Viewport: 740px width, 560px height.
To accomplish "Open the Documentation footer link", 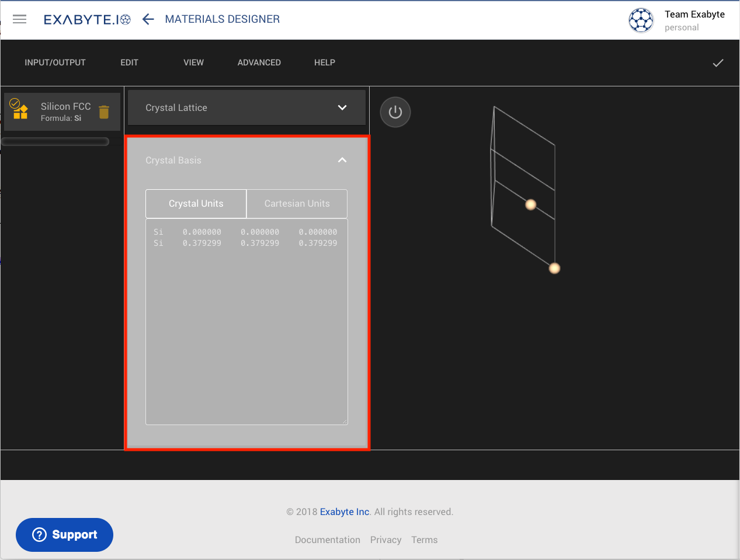I will (327, 540).
